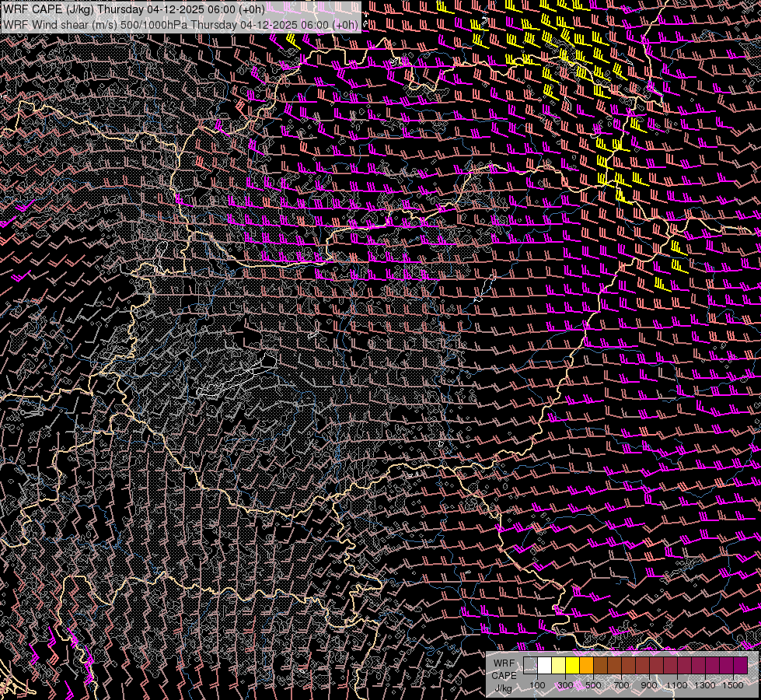Pick the 1500 label on the legend
The image size is (761, 700).
point(733,685)
